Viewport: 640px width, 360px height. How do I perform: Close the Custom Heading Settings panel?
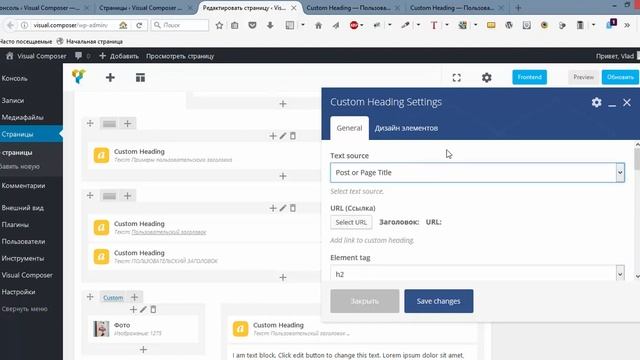tap(627, 102)
